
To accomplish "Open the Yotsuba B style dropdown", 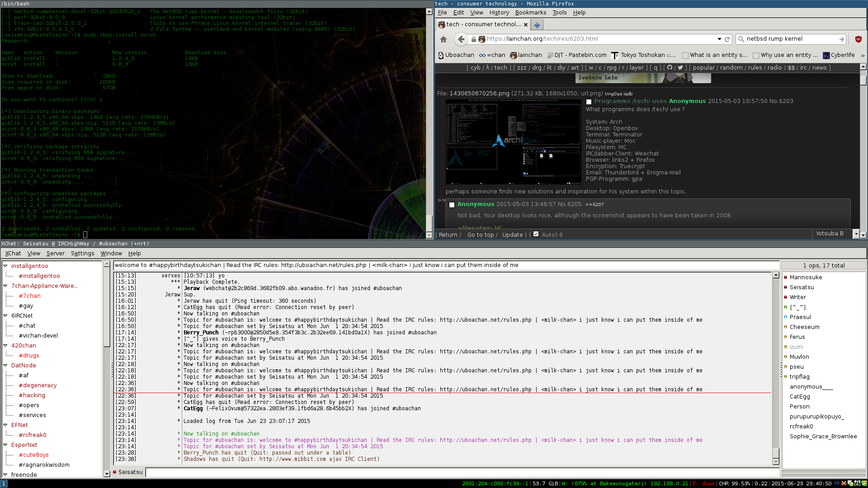I will (x=836, y=234).
